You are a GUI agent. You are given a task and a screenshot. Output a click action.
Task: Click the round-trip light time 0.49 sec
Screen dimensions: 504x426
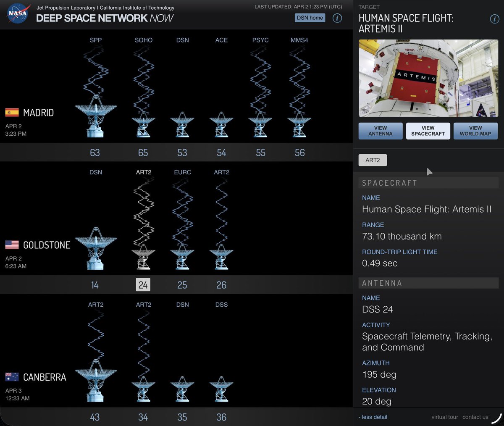pos(380,263)
